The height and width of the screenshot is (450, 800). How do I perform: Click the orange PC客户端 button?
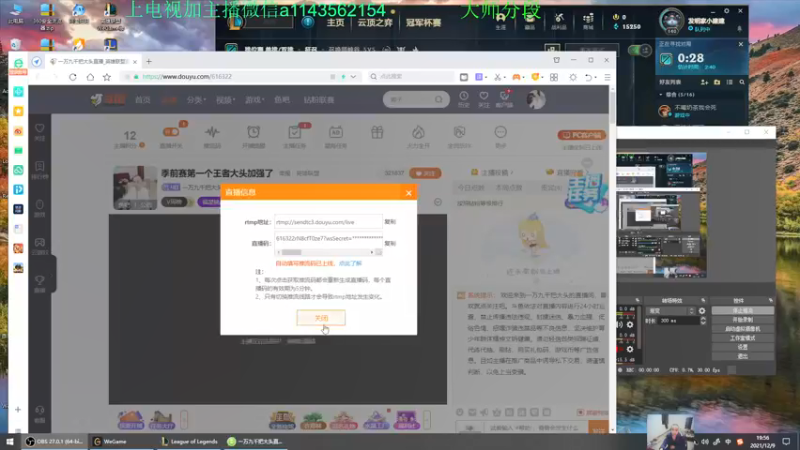(582, 135)
